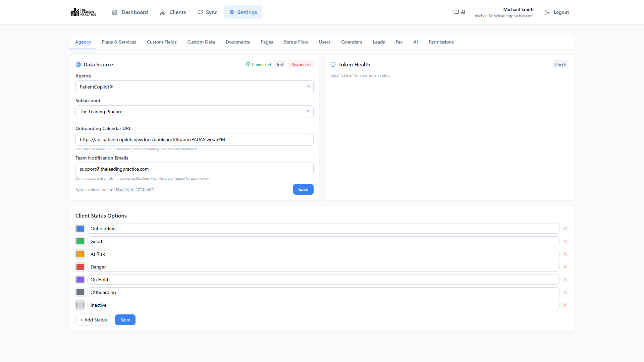Click the Dashboard grid icon

[115, 12]
